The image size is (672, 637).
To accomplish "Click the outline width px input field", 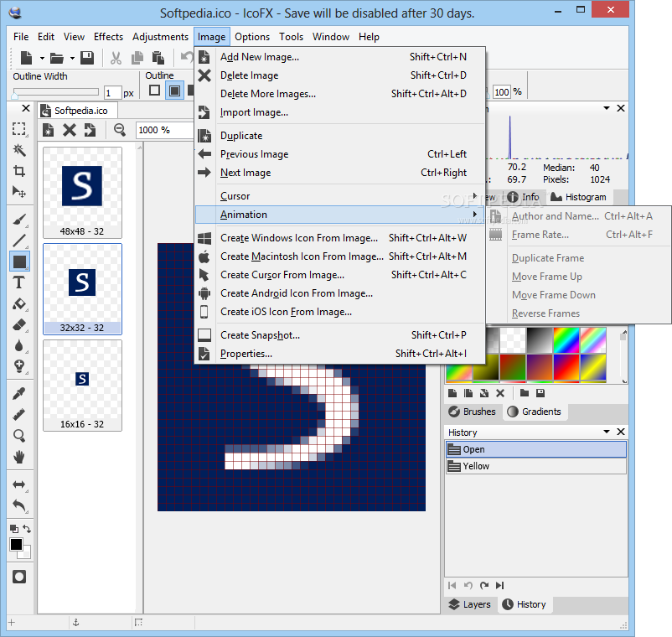I will point(113,92).
